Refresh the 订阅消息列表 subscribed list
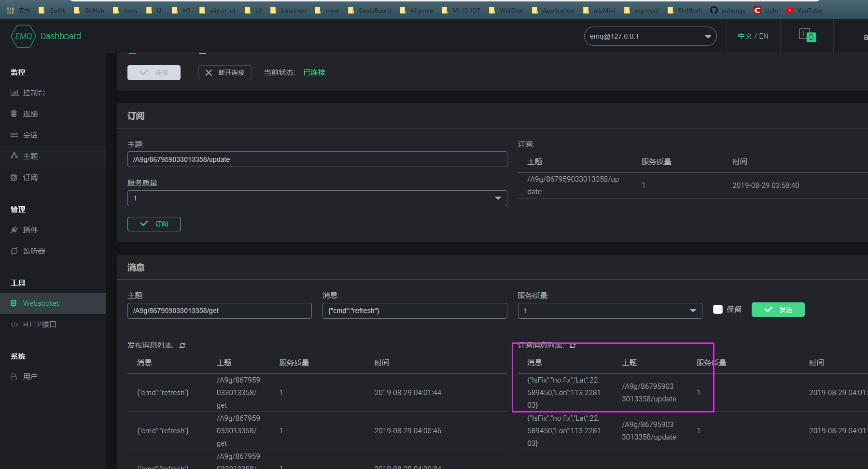868x469 pixels. click(x=573, y=345)
